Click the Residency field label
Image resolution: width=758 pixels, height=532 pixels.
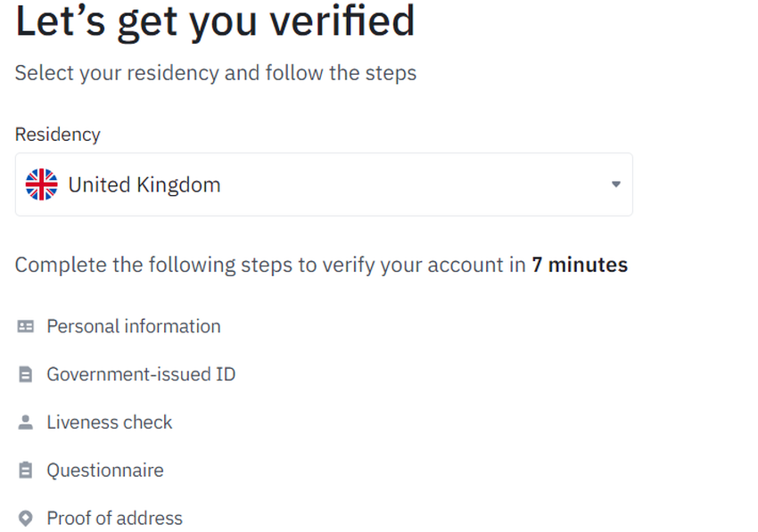click(x=58, y=135)
